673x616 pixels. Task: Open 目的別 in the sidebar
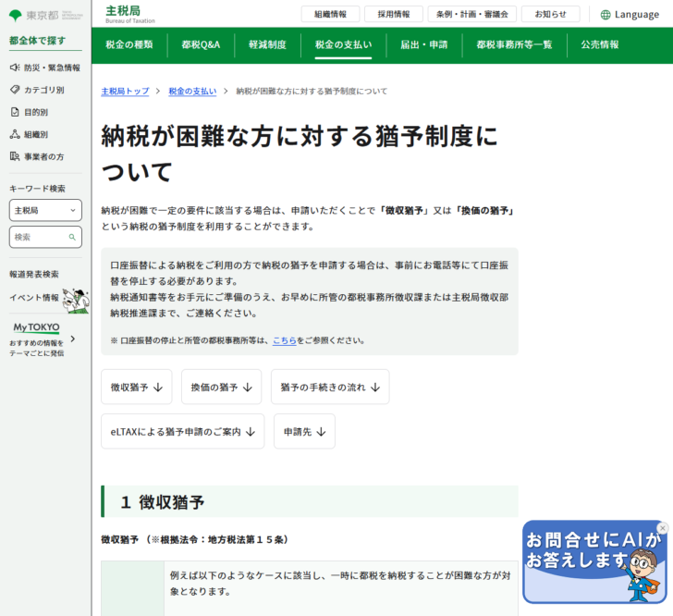click(30, 112)
